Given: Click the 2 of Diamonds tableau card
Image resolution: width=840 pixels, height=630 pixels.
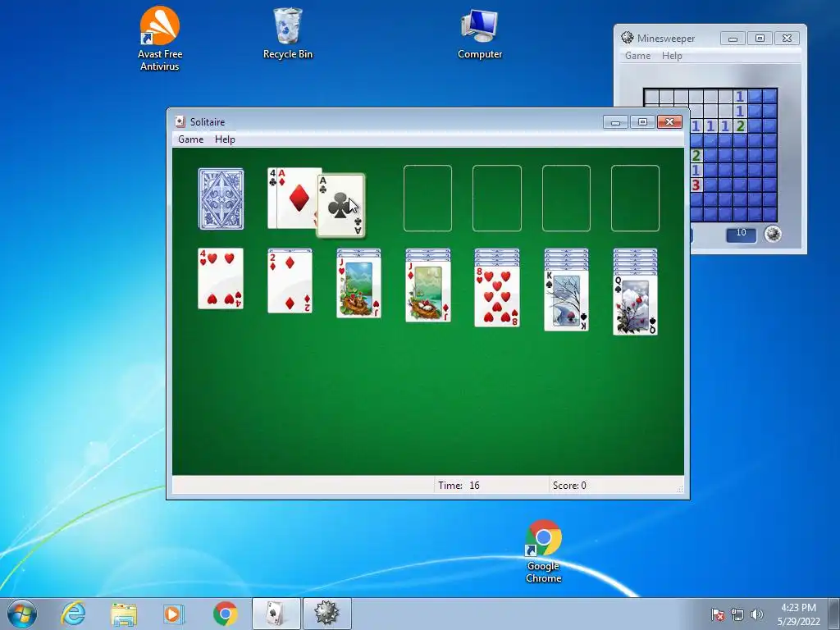Looking at the screenshot, I should pos(290,282).
